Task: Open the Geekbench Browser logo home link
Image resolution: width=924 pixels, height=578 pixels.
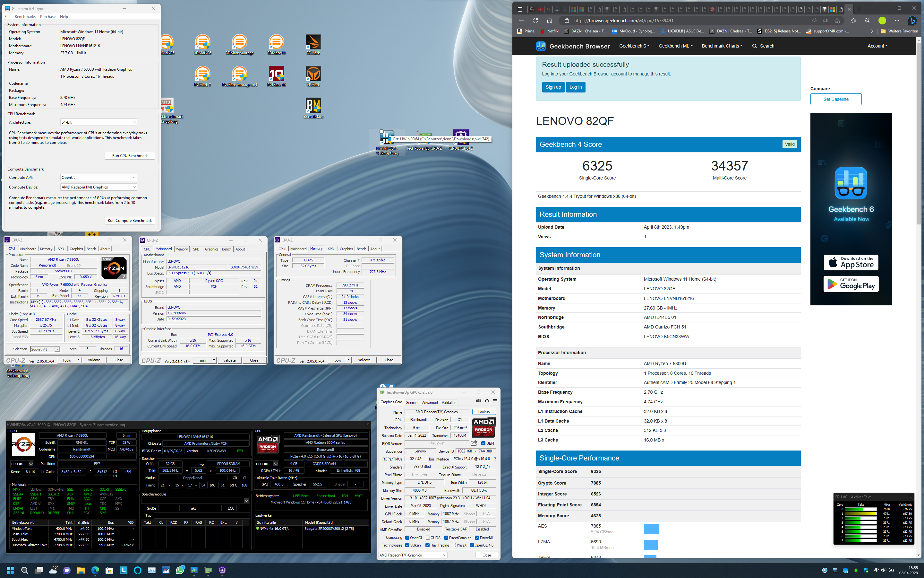Action: coord(573,46)
